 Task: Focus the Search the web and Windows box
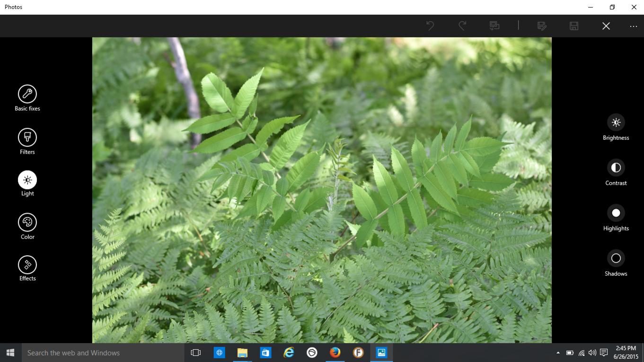(103, 353)
